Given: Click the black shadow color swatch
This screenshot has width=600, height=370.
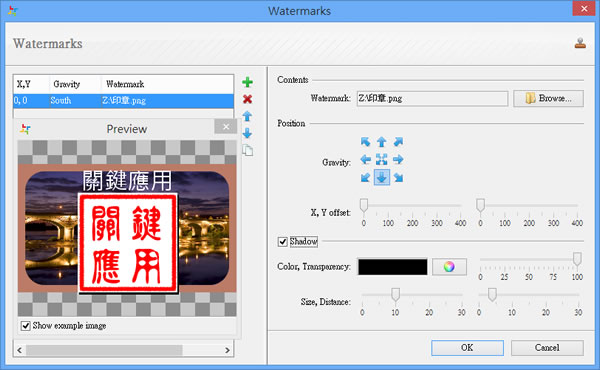Looking at the screenshot, I should coord(393,267).
